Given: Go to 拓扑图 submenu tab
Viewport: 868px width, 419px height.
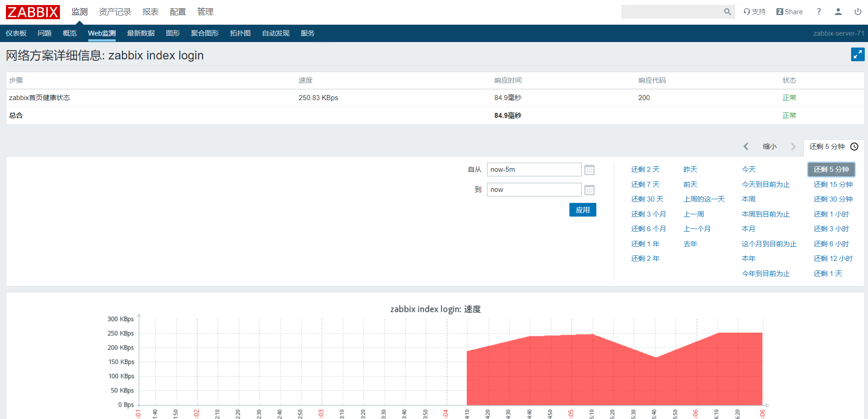Looking at the screenshot, I should (x=240, y=33).
